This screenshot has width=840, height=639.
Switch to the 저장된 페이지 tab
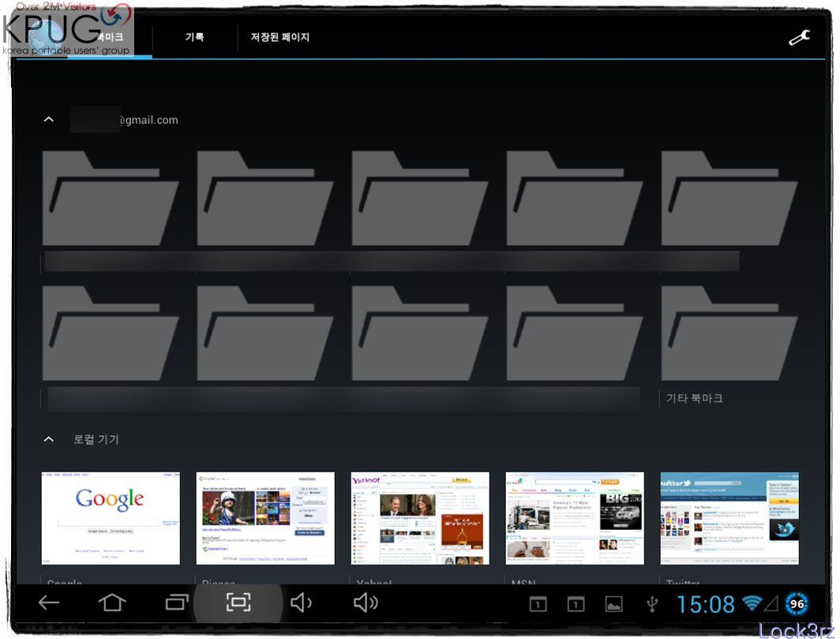[x=280, y=37]
